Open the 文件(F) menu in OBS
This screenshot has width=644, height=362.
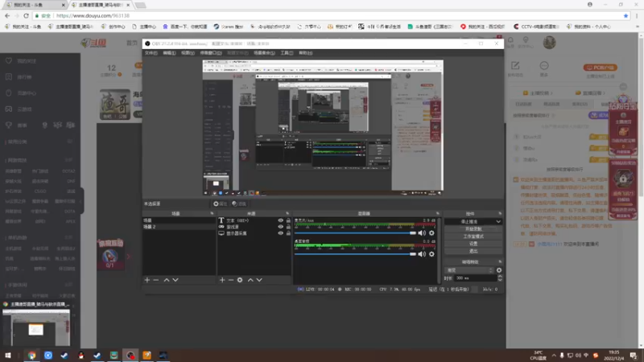151,53
